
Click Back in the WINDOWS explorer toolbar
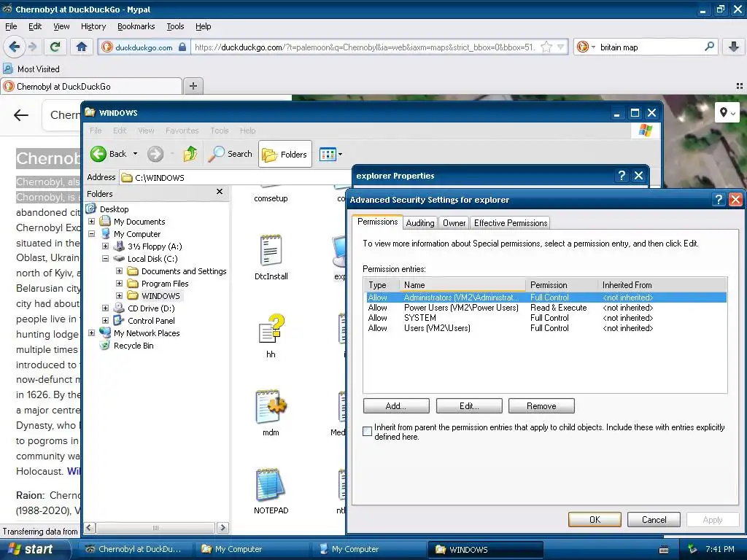tap(109, 154)
